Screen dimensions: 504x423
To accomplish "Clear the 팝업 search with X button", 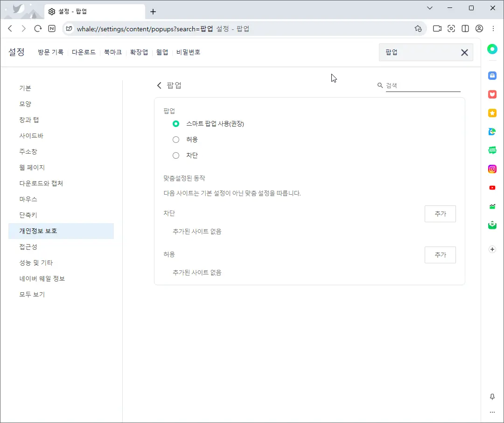I will (464, 52).
